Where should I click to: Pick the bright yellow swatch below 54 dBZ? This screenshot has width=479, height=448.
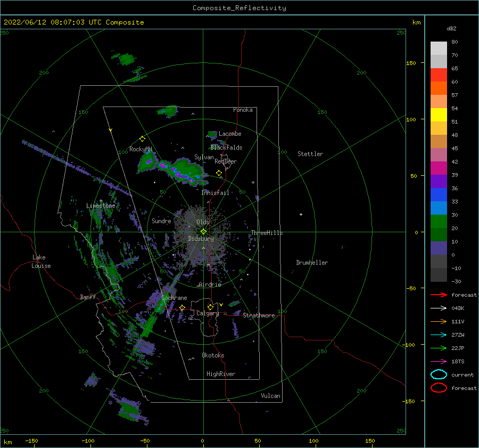(x=439, y=115)
